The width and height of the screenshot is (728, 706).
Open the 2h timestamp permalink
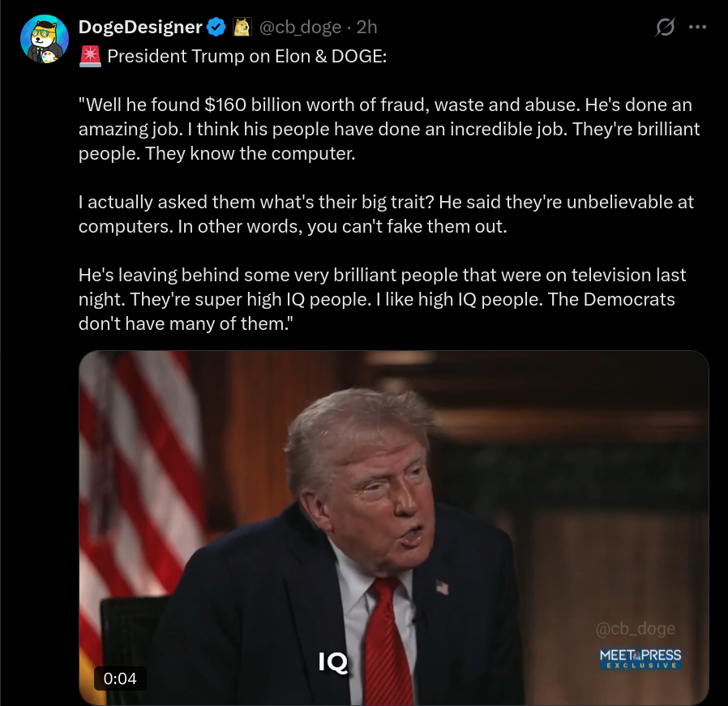(366, 27)
